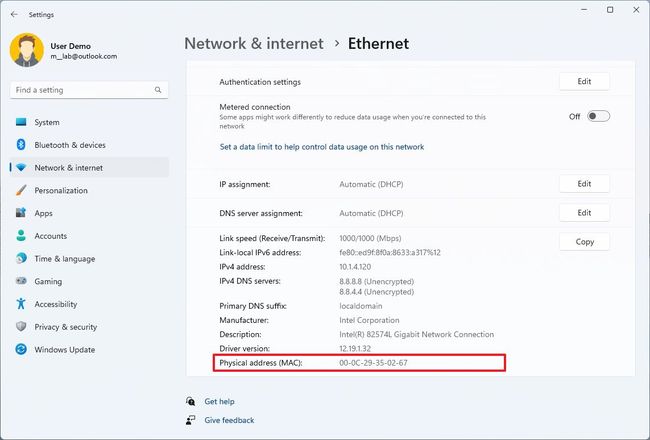
Task: Click the search magnifier icon
Action: tap(158, 90)
